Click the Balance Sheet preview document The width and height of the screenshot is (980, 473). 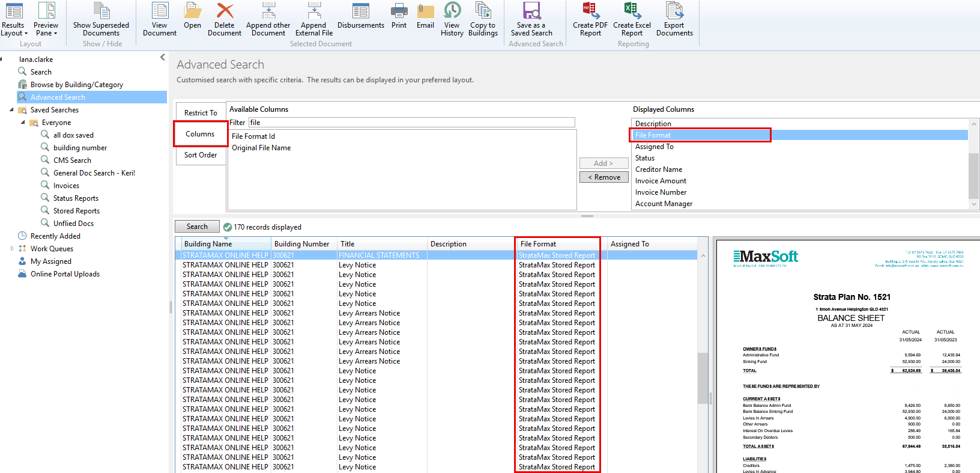coord(848,356)
